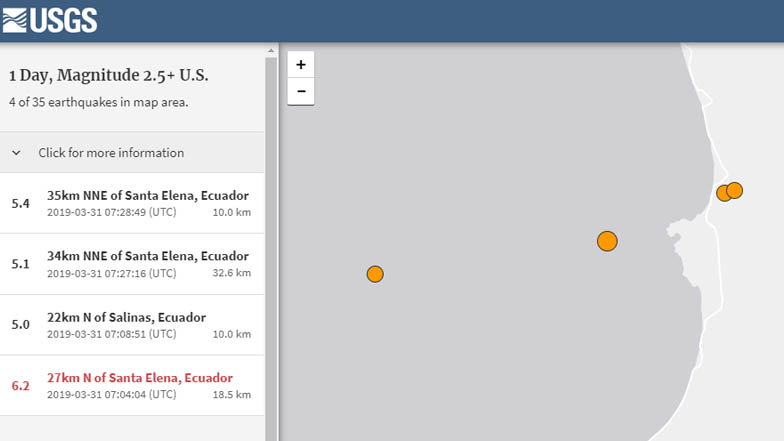The image size is (784, 441).
Task: Select the 34km NNE of Santa Elena earthquake
Action: pos(147,256)
